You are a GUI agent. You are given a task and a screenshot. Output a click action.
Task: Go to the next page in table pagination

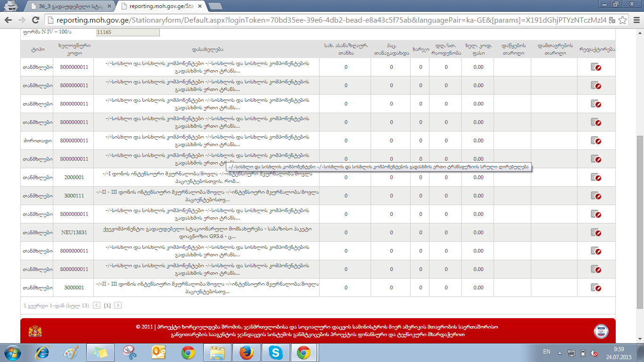coord(118,305)
